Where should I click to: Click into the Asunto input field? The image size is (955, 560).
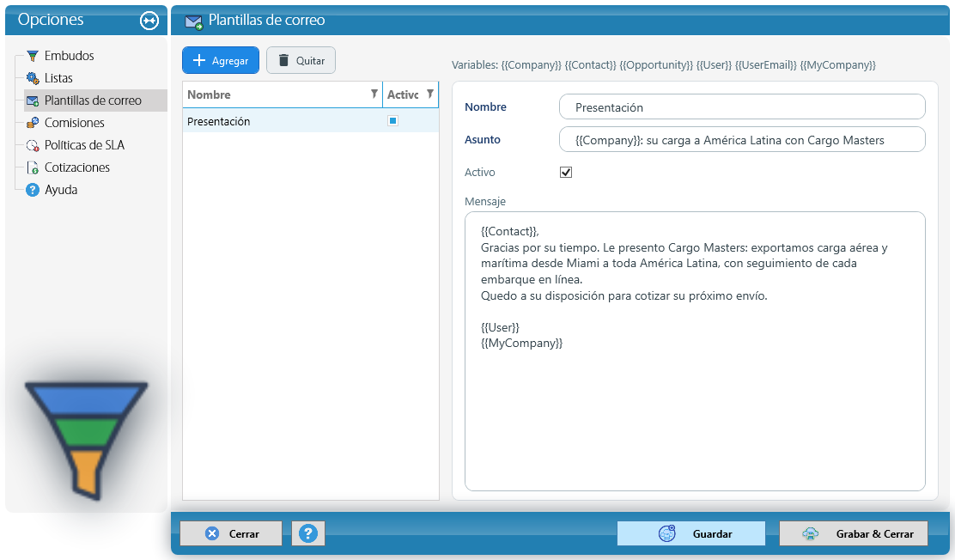tap(742, 139)
